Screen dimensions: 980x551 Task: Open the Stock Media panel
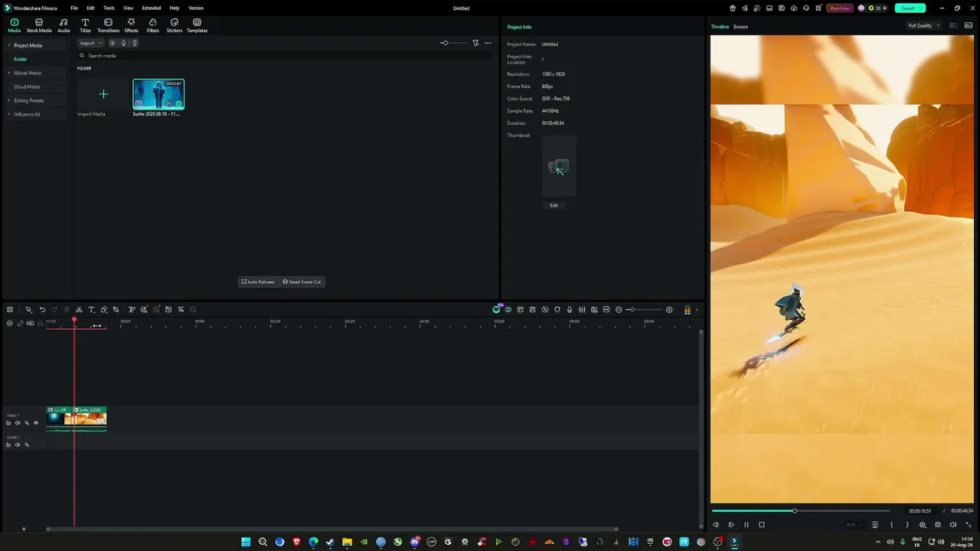point(39,25)
